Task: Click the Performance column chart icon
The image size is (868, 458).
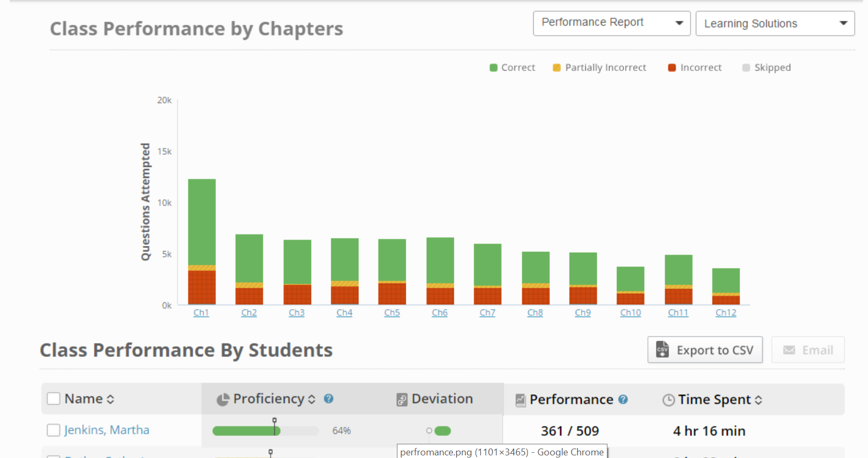Action: pos(521,400)
